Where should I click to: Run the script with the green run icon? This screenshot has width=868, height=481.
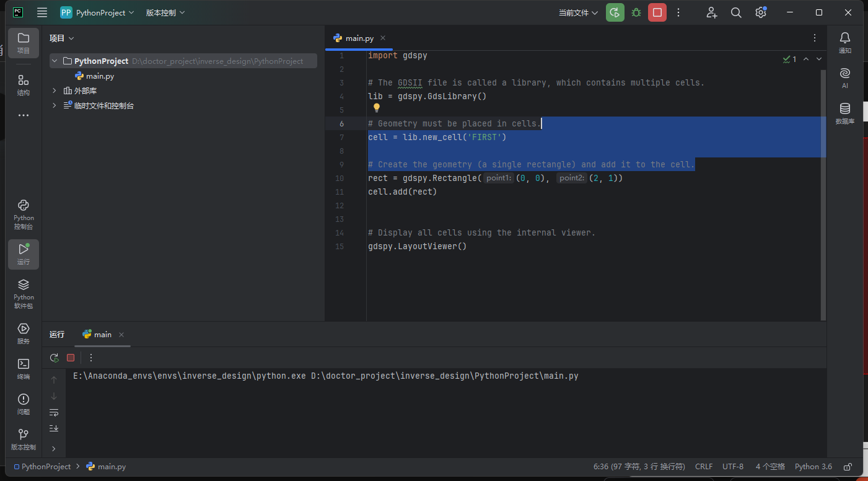pos(615,12)
